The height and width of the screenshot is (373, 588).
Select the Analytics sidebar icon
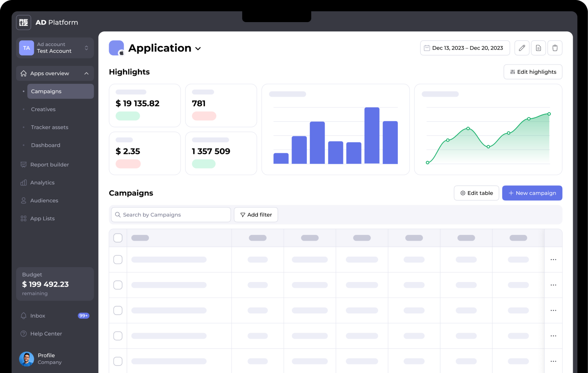(24, 183)
